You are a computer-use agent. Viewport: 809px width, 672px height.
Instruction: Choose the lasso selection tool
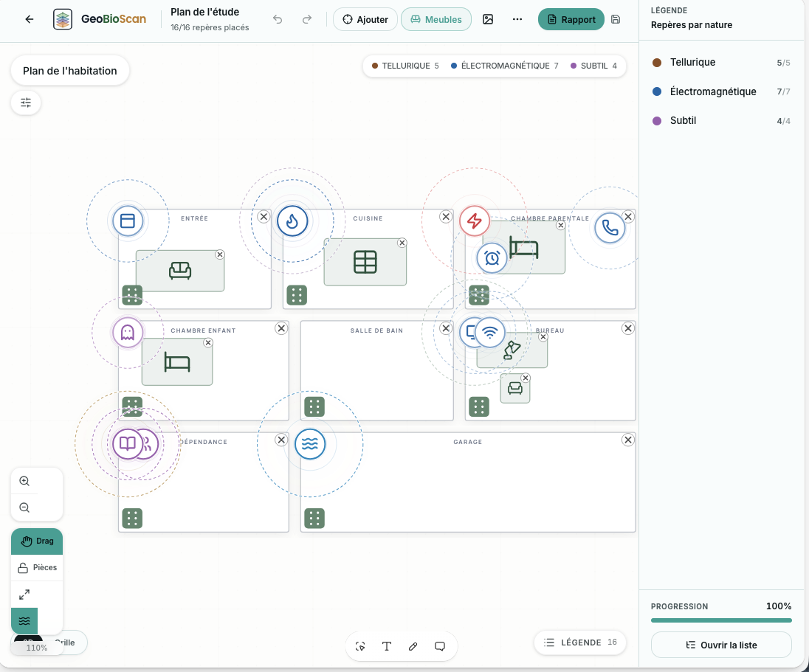(x=360, y=646)
